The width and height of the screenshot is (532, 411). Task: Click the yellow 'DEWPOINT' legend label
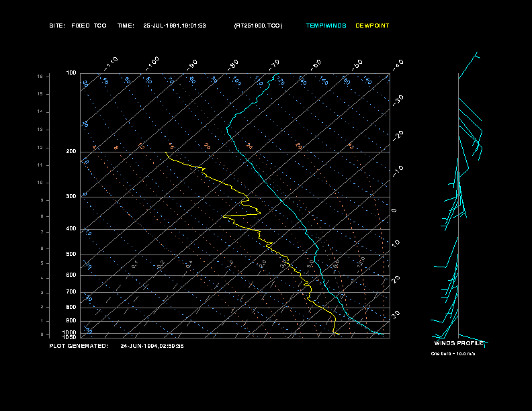[x=372, y=26]
